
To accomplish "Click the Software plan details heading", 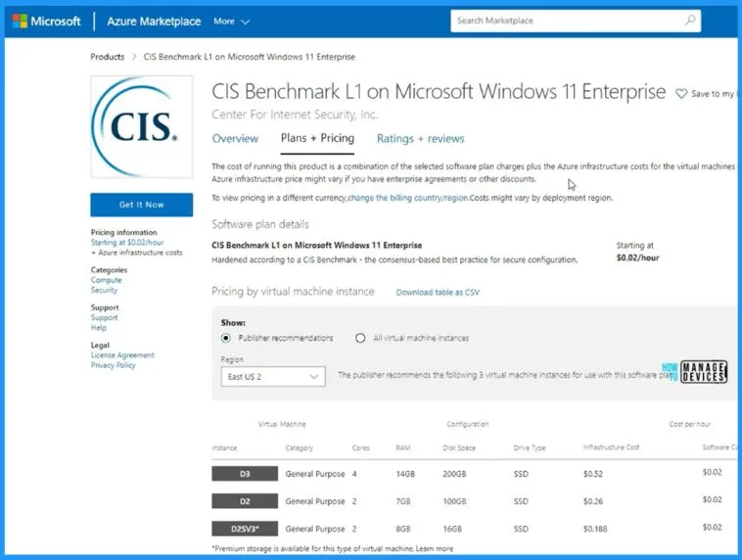I will 260,224.
